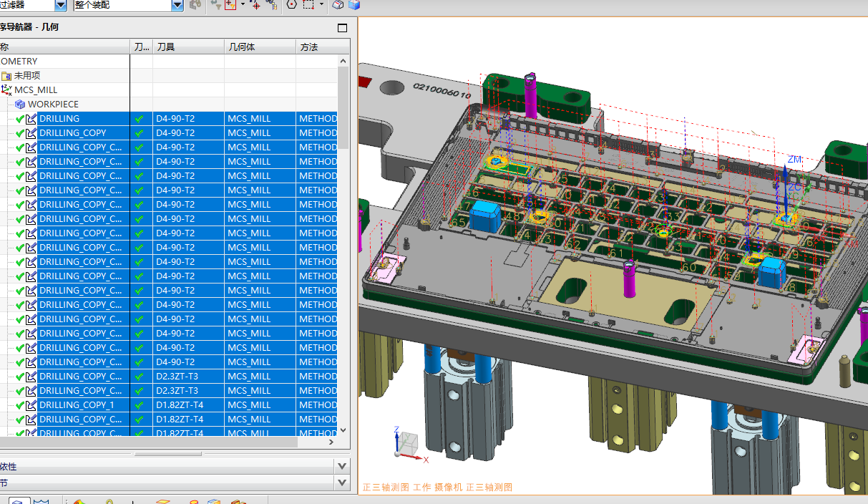Click the 未用项 folder icon

coord(6,76)
